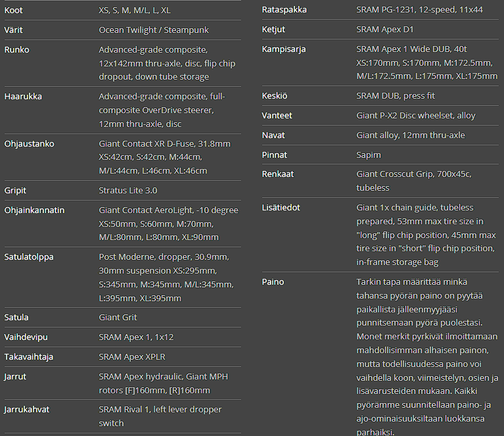Screen dimensions: 504x436
Task: Click the Giant P-X2 Disc wheelset text
Action: [x=416, y=116]
